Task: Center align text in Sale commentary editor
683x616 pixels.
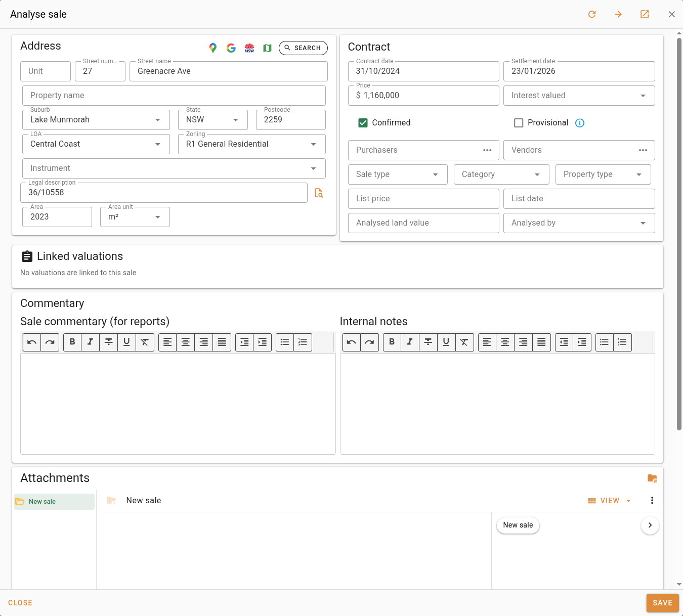Action: (186, 342)
